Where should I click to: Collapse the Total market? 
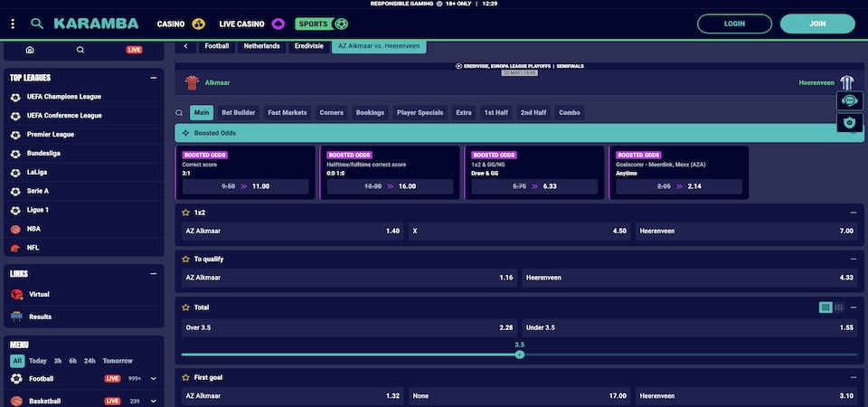pyautogui.click(x=853, y=308)
